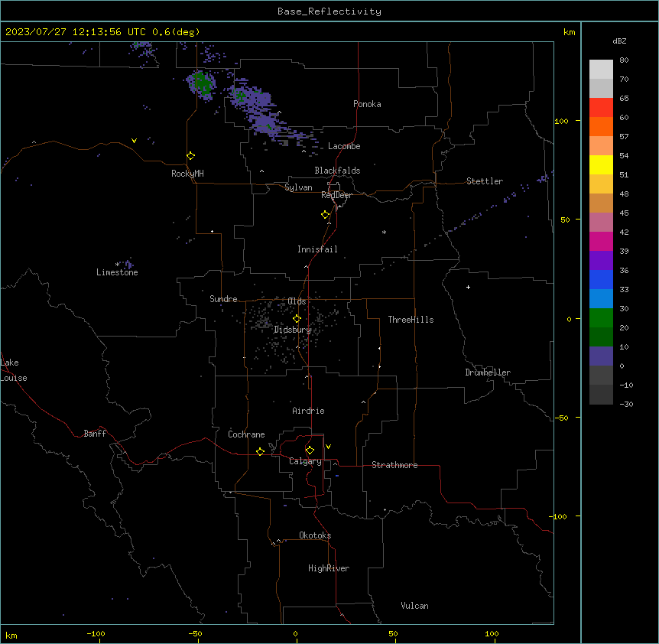
Task: Pick the yellow diamond between Olds and Didsbury
Action: [297, 319]
